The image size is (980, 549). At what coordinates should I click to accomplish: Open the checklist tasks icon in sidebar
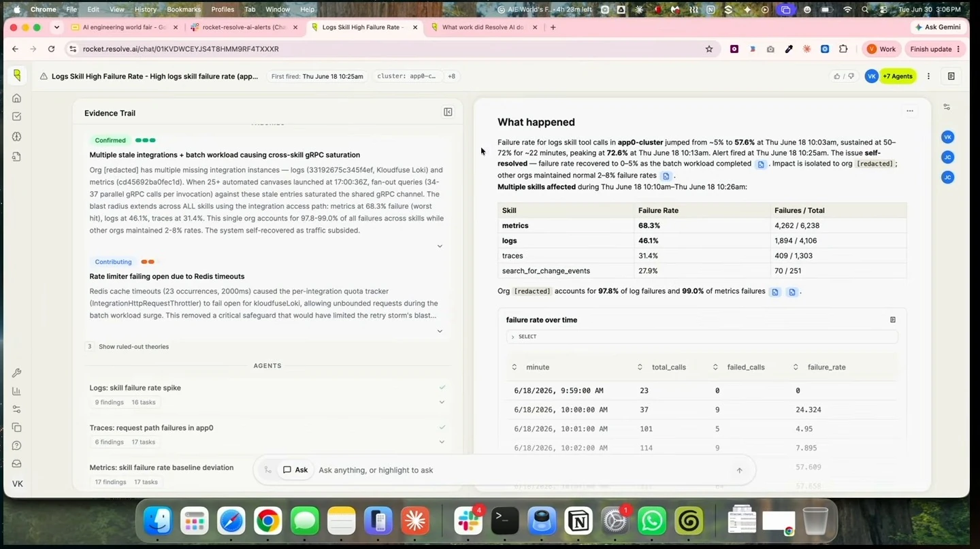click(x=17, y=117)
